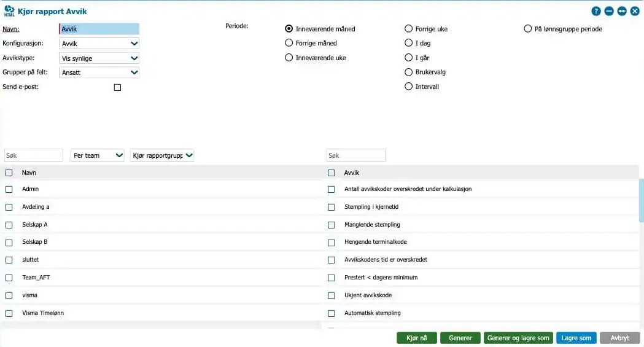Click the minus collapse icon in header

(609, 11)
